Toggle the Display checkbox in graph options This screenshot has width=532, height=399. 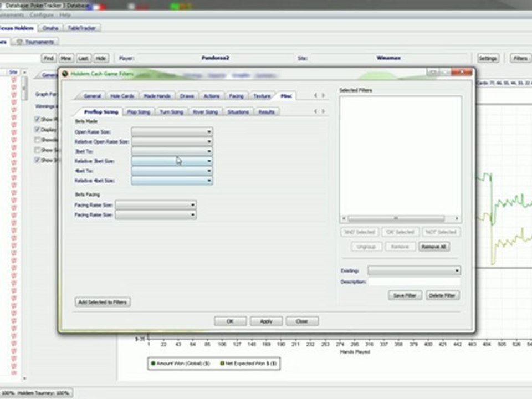(x=37, y=130)
